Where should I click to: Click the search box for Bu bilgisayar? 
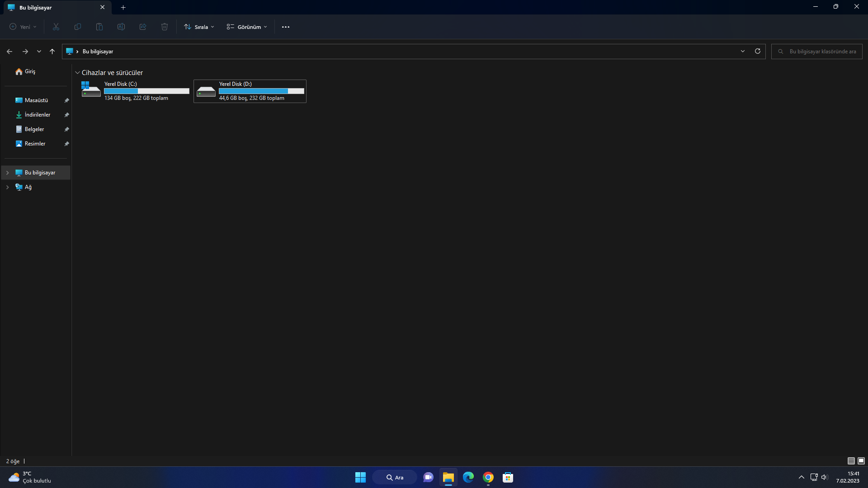coord(821,52)
